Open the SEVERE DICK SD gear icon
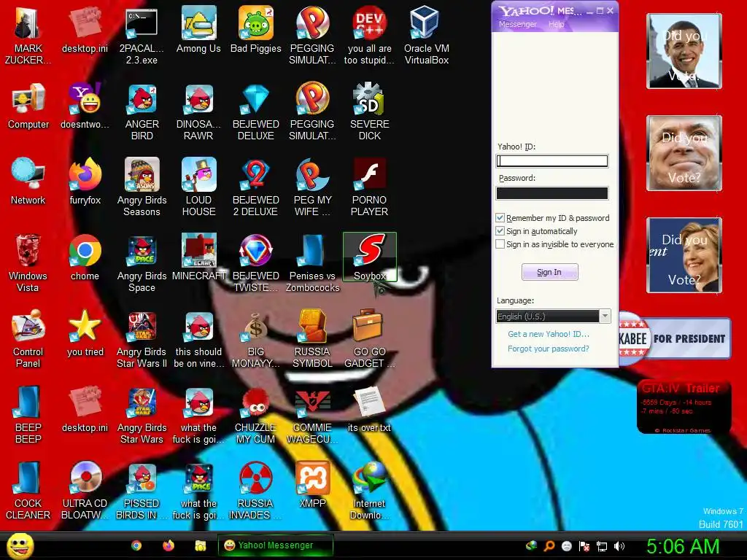Image resolution: width=747 pixels, height=560 pixels. point(369,111)
